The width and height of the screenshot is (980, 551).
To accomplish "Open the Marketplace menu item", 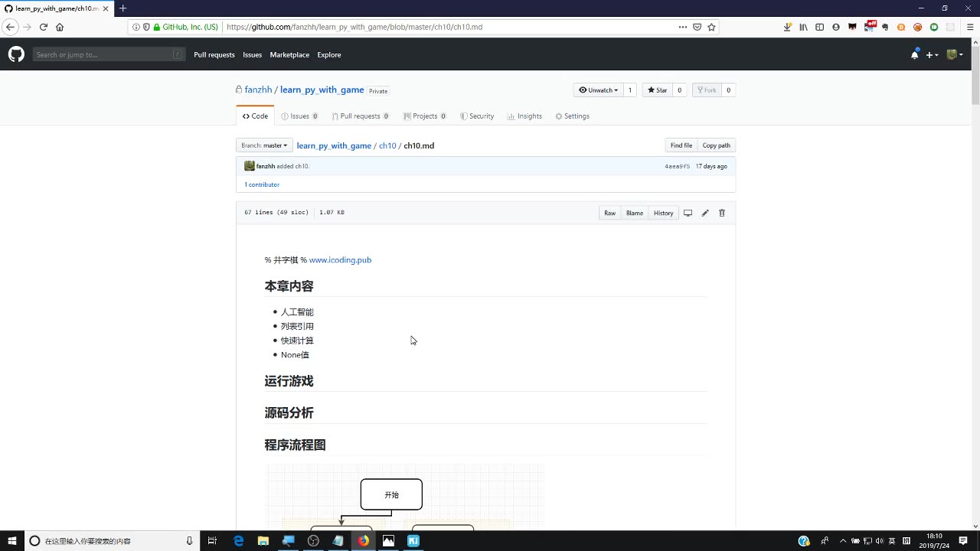I will [289, 54].
